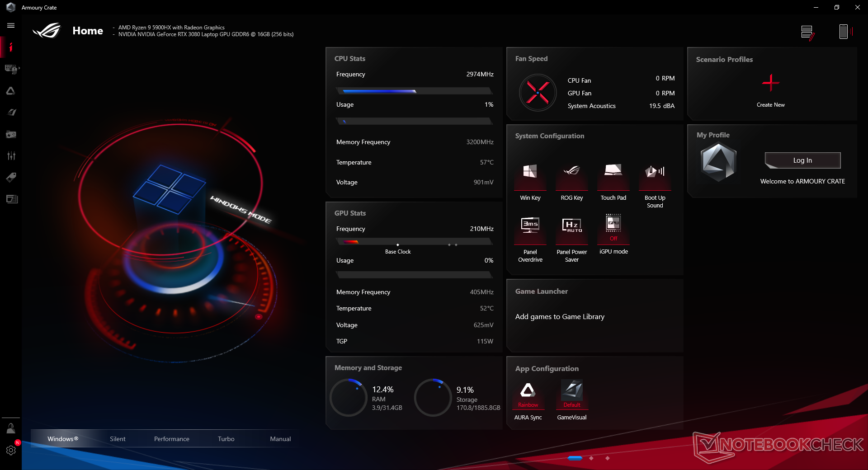Open GameVisual sidebar icon
The image size is (868, 470).
pos(11,113)
